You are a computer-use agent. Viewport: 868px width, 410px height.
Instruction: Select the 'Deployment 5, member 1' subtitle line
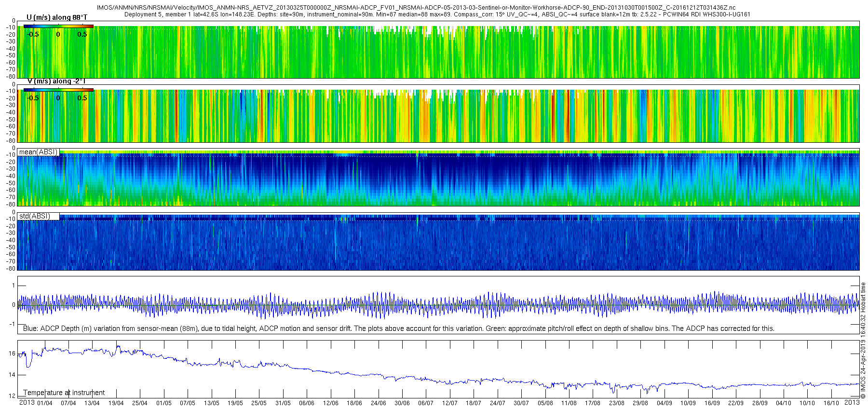pyautogui.click(x=437, y=14)
